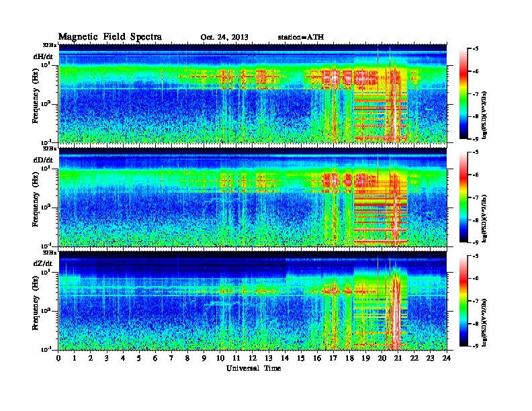Click the 32Hz label atop the dH/dt panel

[x=49, y=45]
